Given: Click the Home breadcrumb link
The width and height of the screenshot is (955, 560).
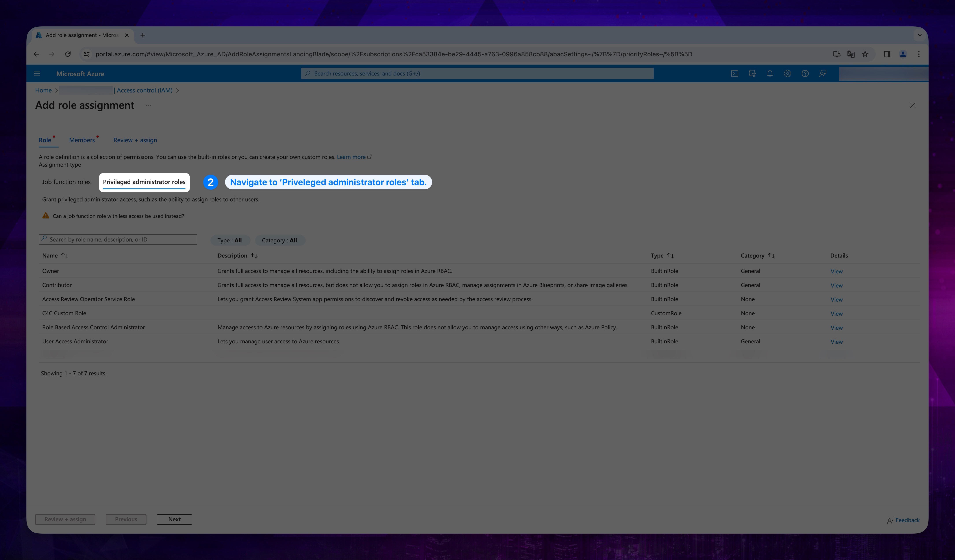Looking at the screenshot, I should 43,90.
